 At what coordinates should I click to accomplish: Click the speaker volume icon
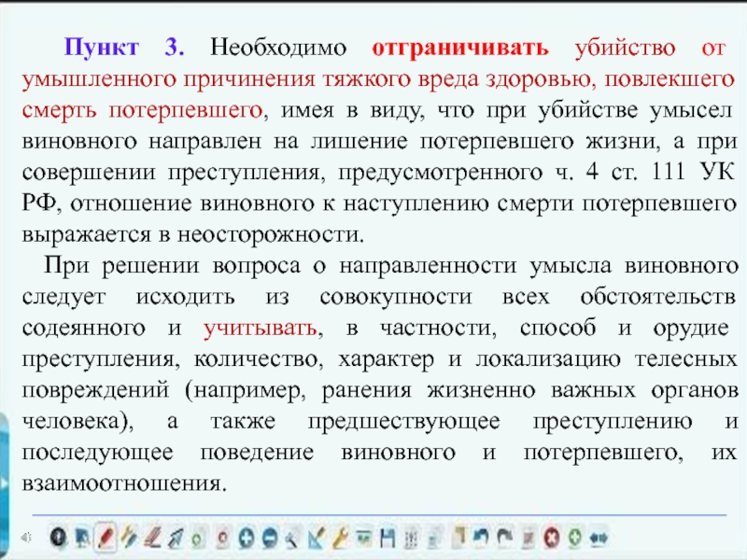coord(26,538)
